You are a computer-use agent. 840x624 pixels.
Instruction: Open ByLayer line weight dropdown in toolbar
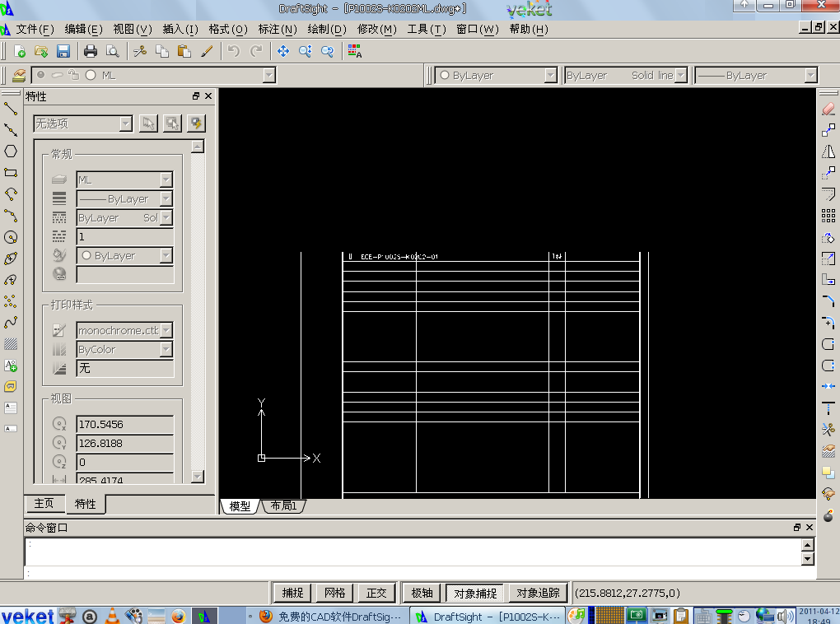[x=810, y=76]
